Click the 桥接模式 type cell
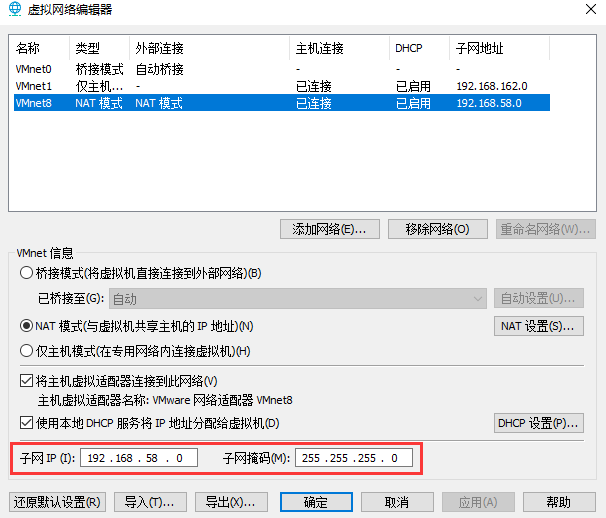This screenshot has width=606, height=518. coord(99,69)
